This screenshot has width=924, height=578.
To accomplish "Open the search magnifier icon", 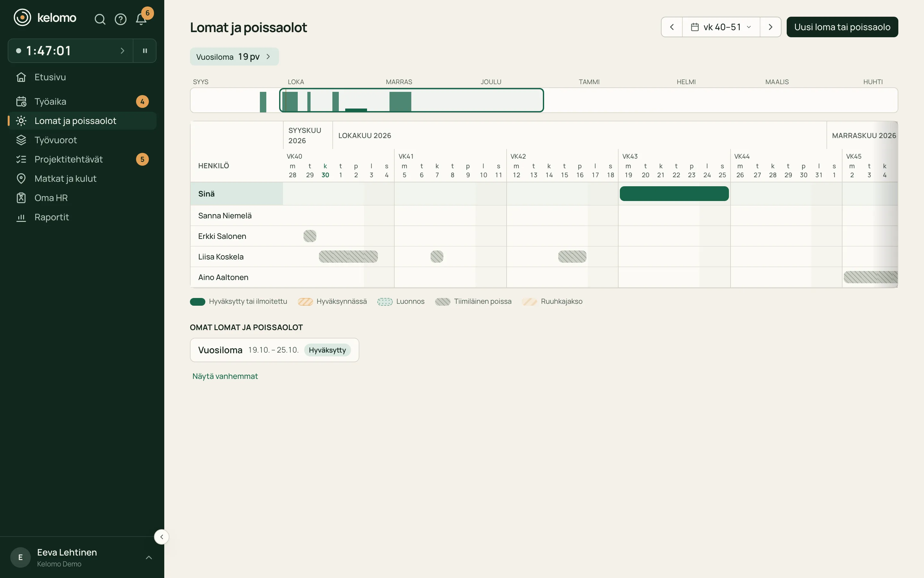I will click(x=100, y=19).
